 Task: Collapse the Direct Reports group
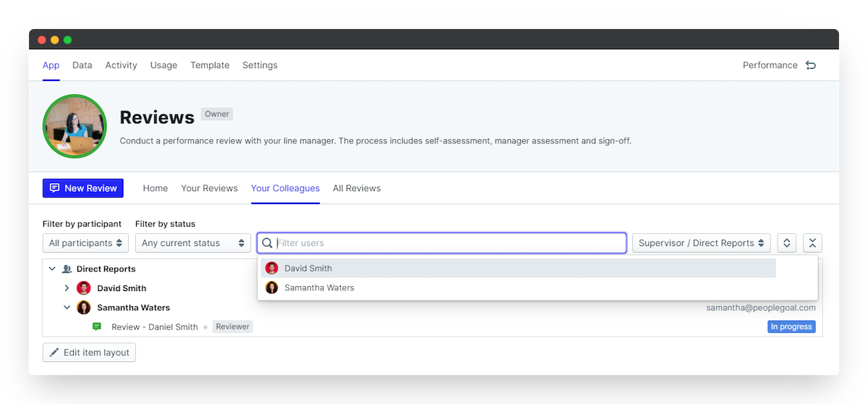[52, 269]
